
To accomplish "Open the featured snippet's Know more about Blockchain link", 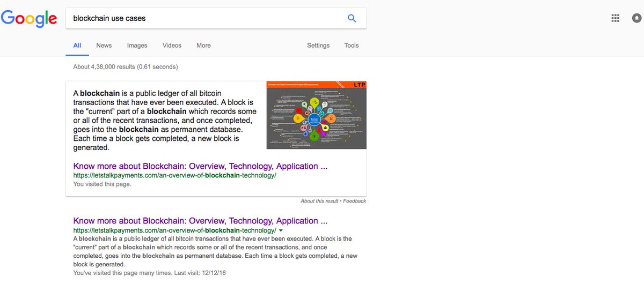I will pos(200,166).
